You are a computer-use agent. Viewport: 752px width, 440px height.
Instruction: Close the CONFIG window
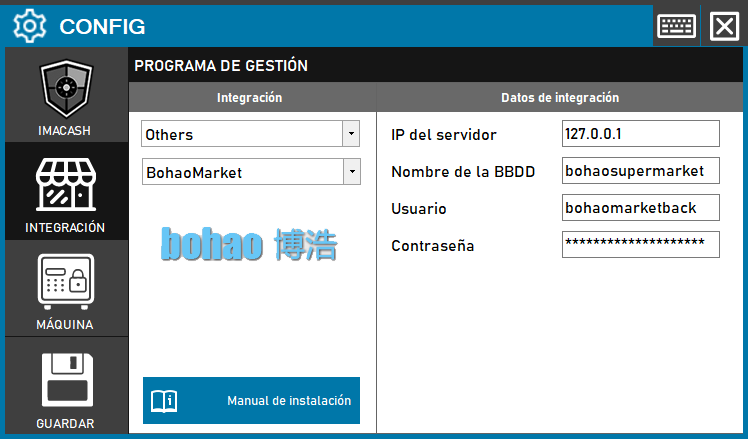(x=723, y=25)
